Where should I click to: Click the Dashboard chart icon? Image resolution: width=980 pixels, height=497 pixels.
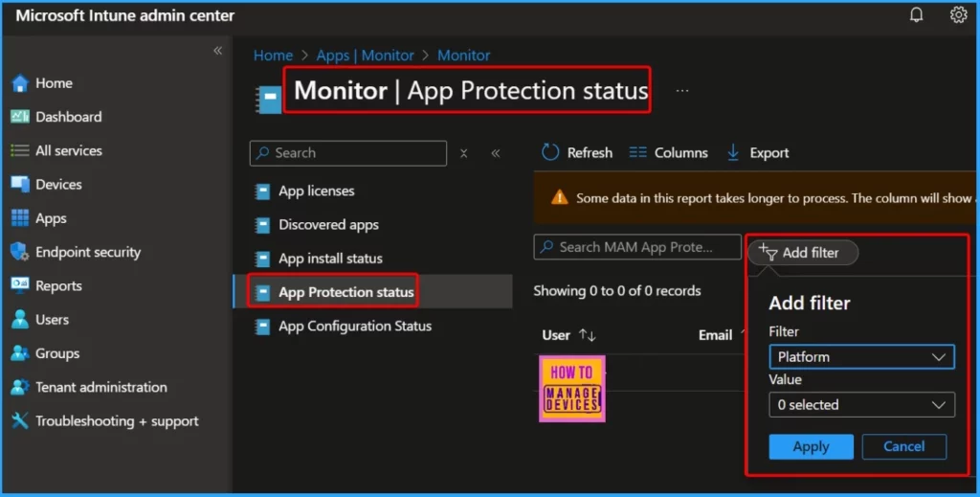[20, 116]
